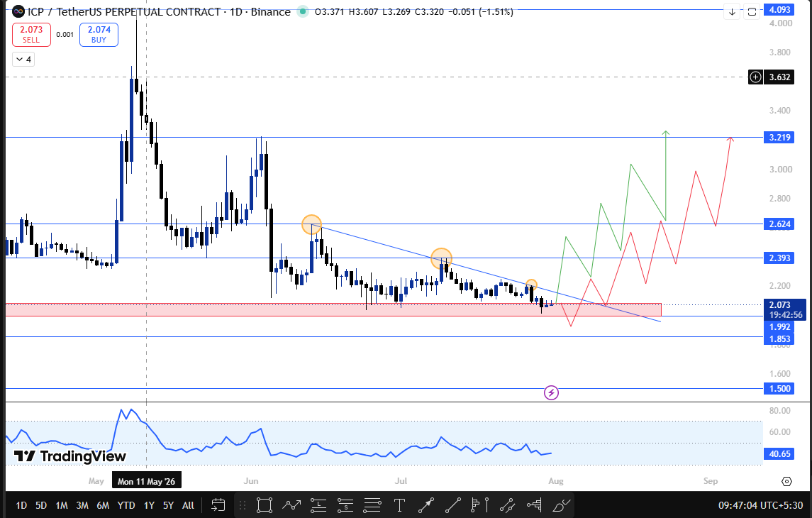Image resolution: width=812 pixels, height=518 pixels.
Task: Switch to the YTD time range
Action: (126, 505)
